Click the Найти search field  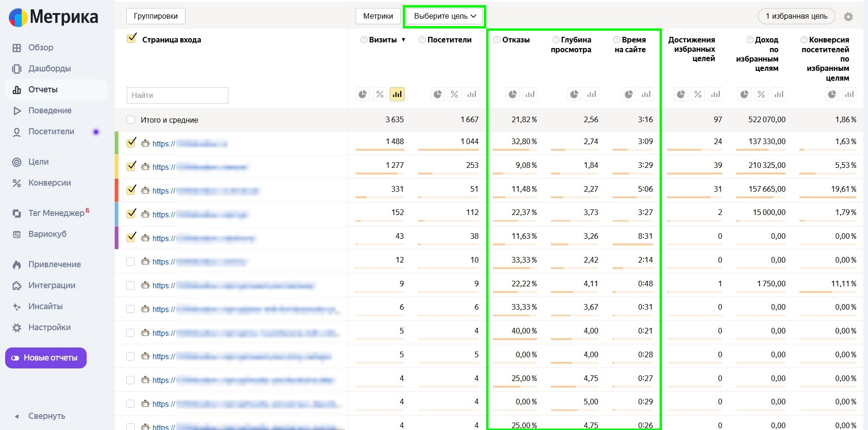click(x=177, y=95)
